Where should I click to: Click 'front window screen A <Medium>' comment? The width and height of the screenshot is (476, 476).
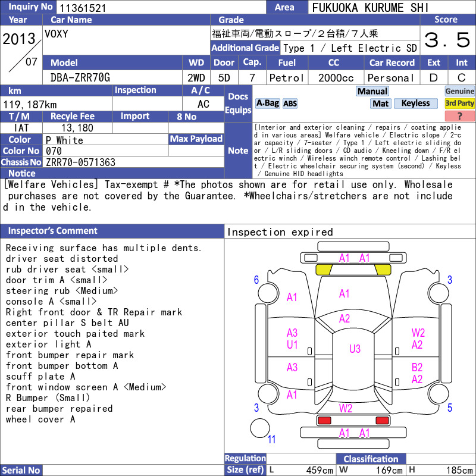(86, 387)
